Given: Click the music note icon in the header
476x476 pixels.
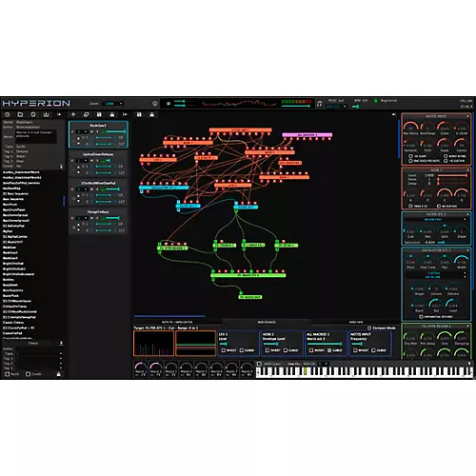Looking at the screenshot, I should (320, 104).
